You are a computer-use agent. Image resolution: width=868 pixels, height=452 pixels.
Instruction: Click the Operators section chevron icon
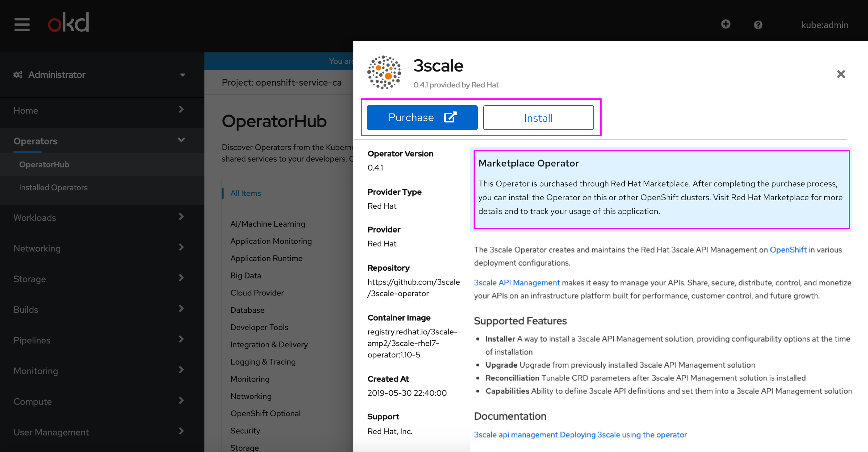[x=182, y=141]
